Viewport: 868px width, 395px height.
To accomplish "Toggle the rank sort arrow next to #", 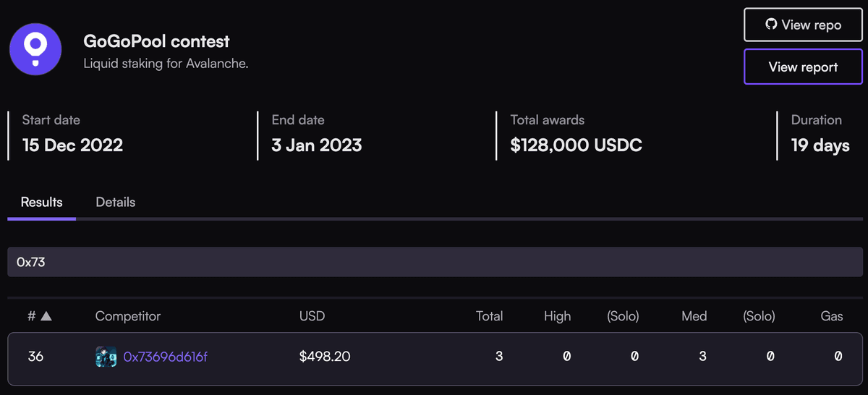I will coord(46,316).
